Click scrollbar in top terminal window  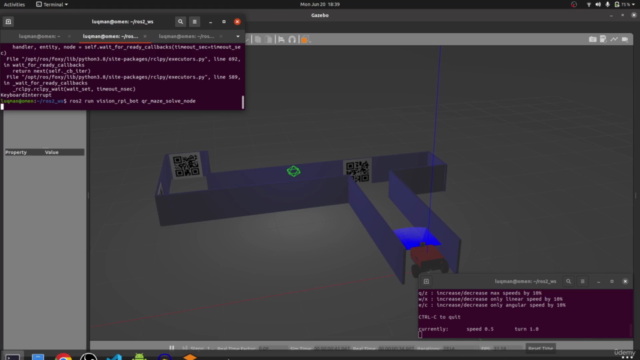(243, 102)
